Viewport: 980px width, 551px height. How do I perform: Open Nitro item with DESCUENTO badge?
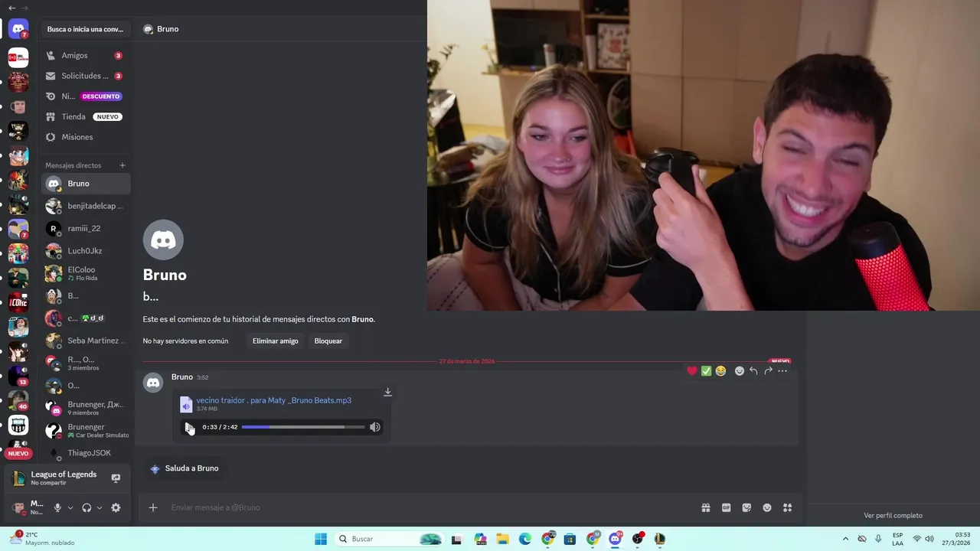pos(85,96)
